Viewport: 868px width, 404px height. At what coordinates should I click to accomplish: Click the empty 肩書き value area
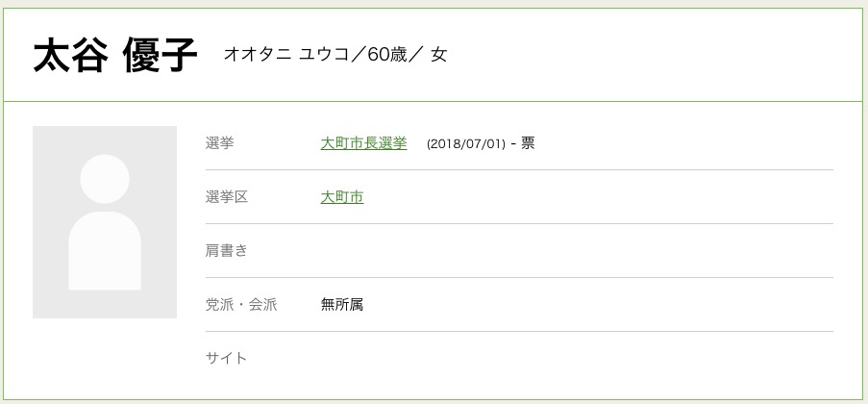click(577, 251)
